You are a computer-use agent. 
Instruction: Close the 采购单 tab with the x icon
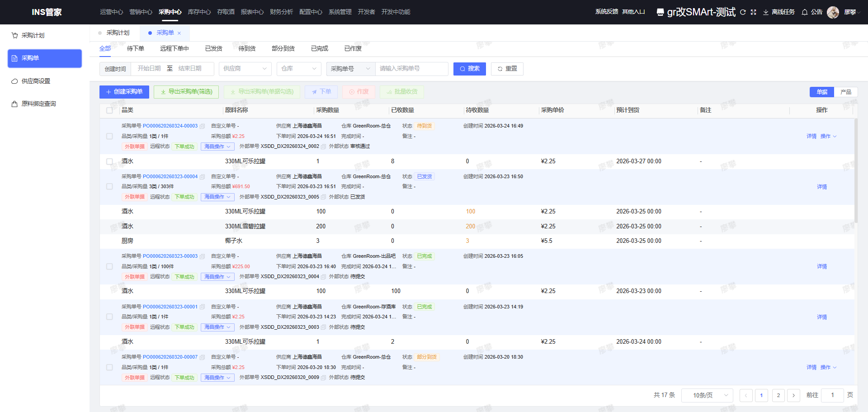tap(179, 33)
